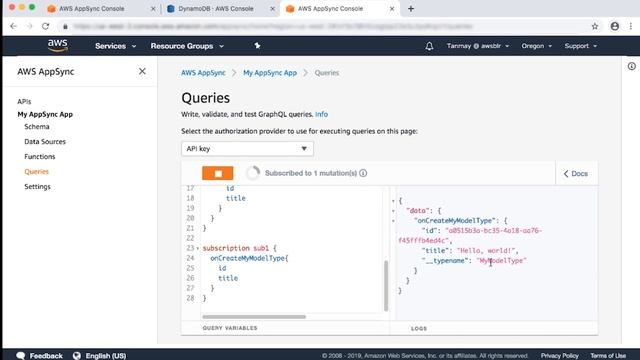
Task: Click the info icon next to Subscribed to 1 mutation(s)
Action: click(363, 173)
